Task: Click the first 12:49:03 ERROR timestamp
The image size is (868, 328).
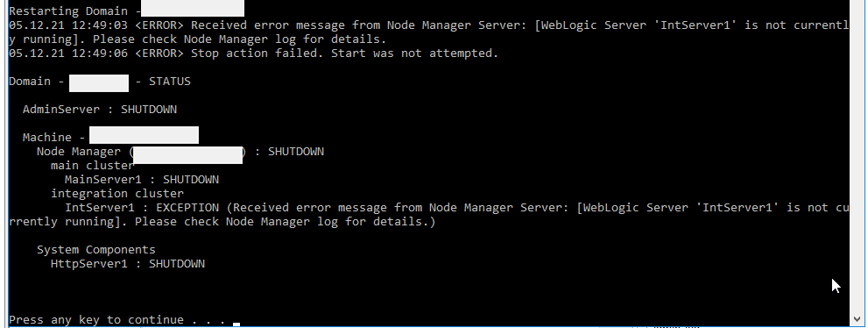Action: [x=68, y=25]
